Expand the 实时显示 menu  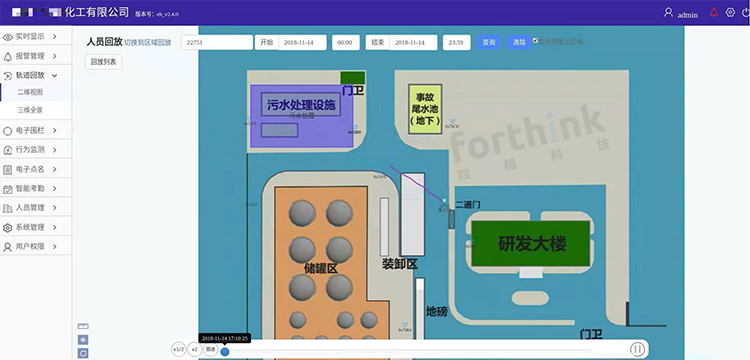click(x=36, y=36)
